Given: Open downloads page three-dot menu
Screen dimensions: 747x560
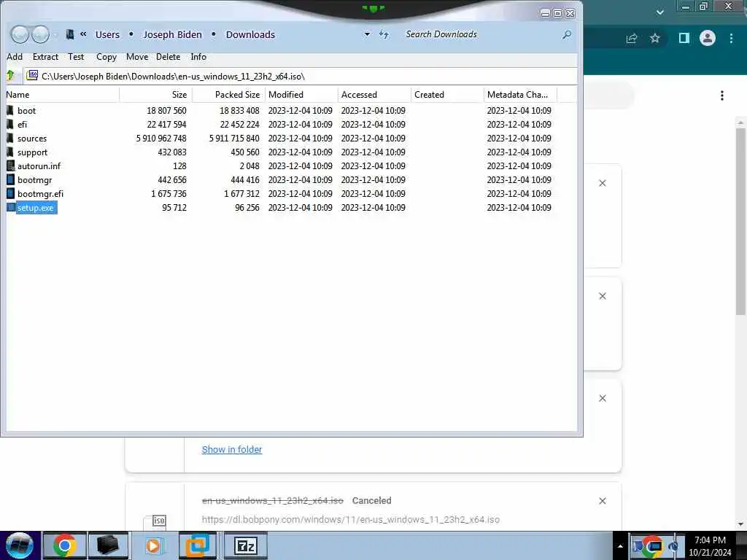Looking at the screenshot, I should [x=722, y=96].
